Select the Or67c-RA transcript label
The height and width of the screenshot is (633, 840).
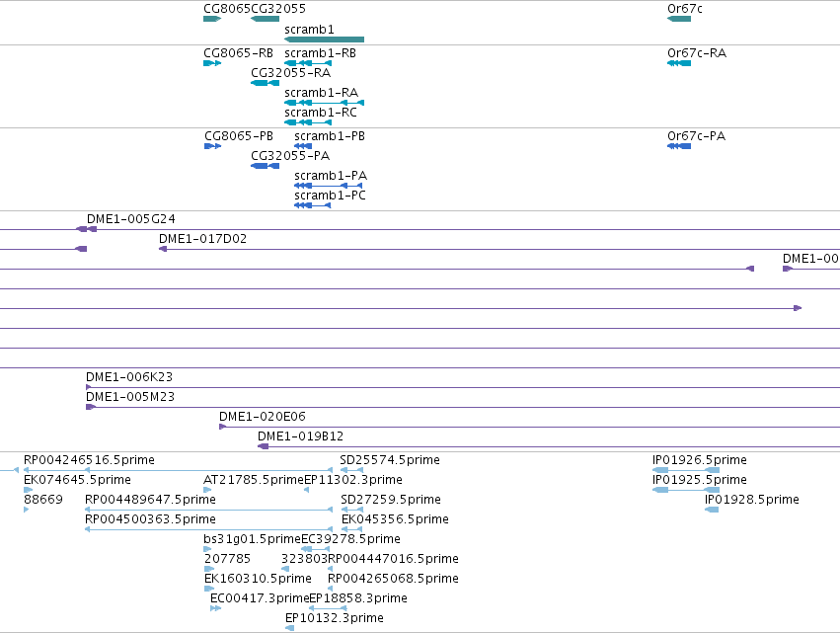[697, 53]
